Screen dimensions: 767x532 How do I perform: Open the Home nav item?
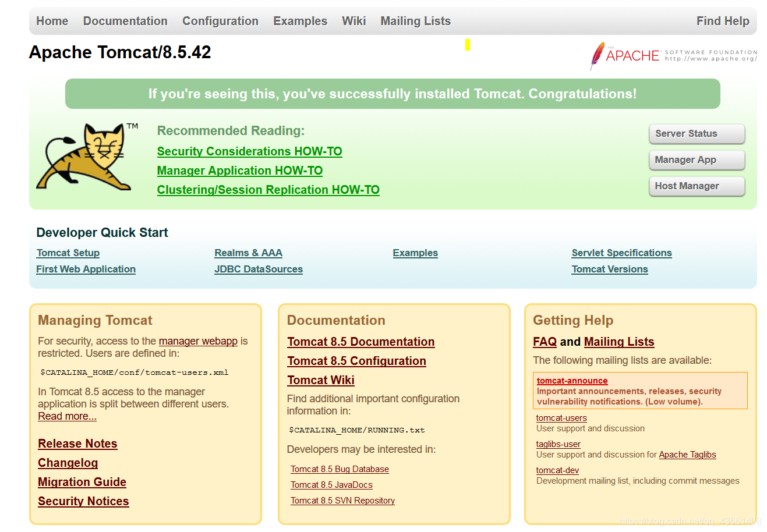(x=52, y=21)
